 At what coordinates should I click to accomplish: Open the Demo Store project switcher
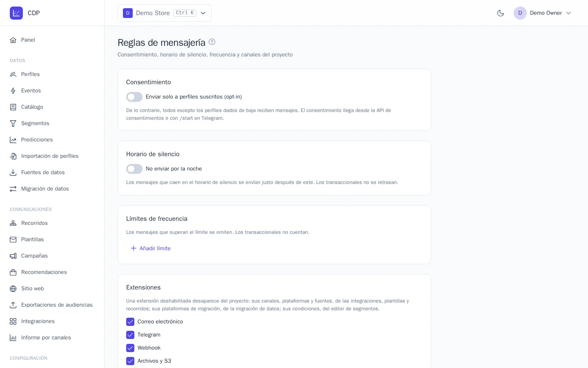click(165, 13)
